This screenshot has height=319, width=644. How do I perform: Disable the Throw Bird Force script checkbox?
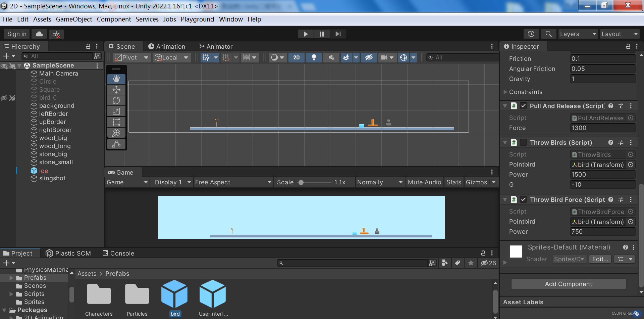pos(523,199)
